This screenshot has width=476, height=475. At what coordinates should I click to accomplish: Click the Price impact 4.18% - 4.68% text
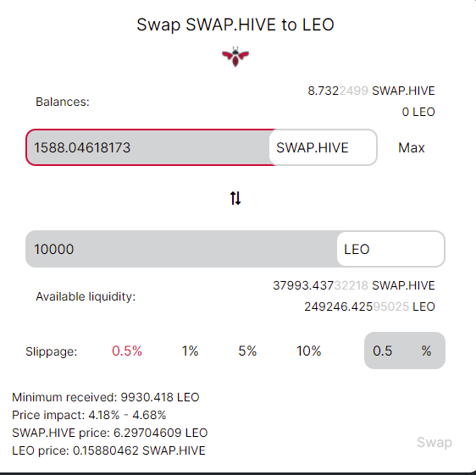click(89, 415)
